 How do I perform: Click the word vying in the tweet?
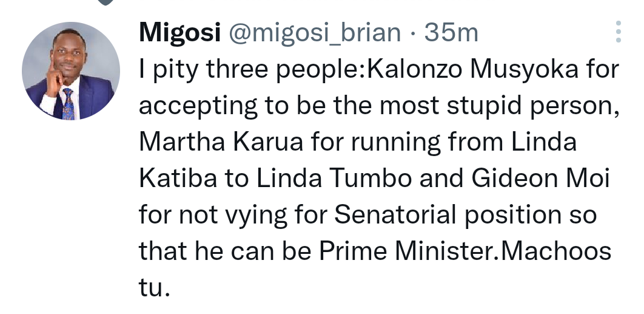pos(257,215)
